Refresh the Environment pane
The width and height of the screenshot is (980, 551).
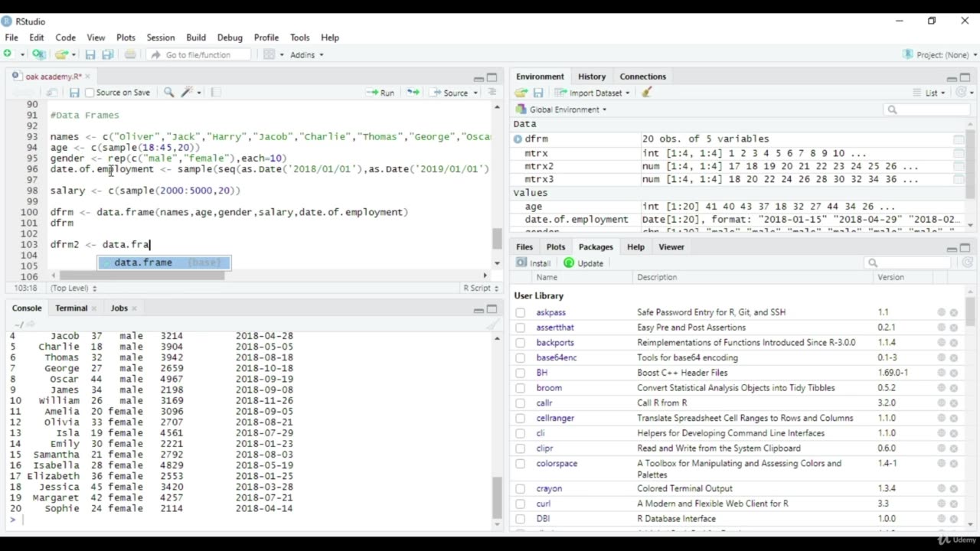pos(962,93)
